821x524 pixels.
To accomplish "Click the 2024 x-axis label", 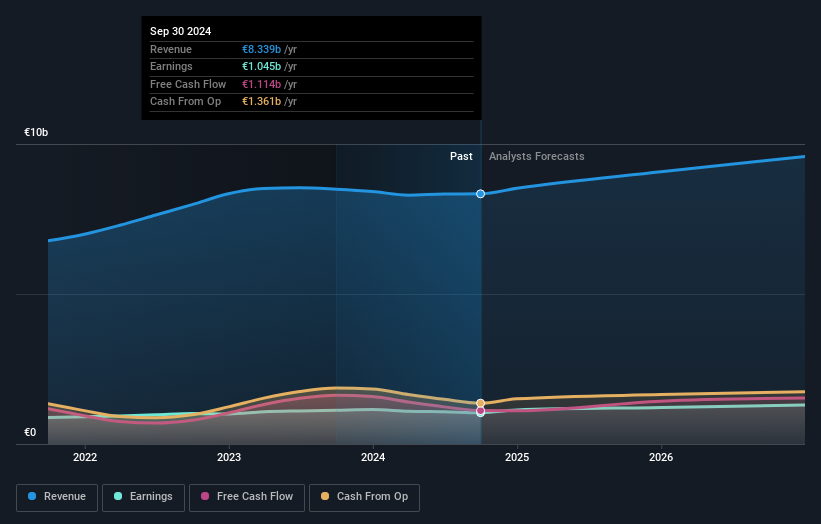I will (x=373, y=458).
